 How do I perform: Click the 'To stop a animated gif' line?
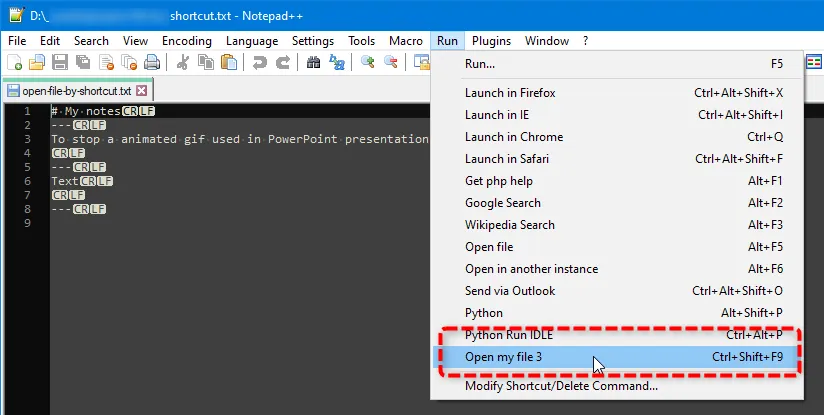click(x=240, y=139)
